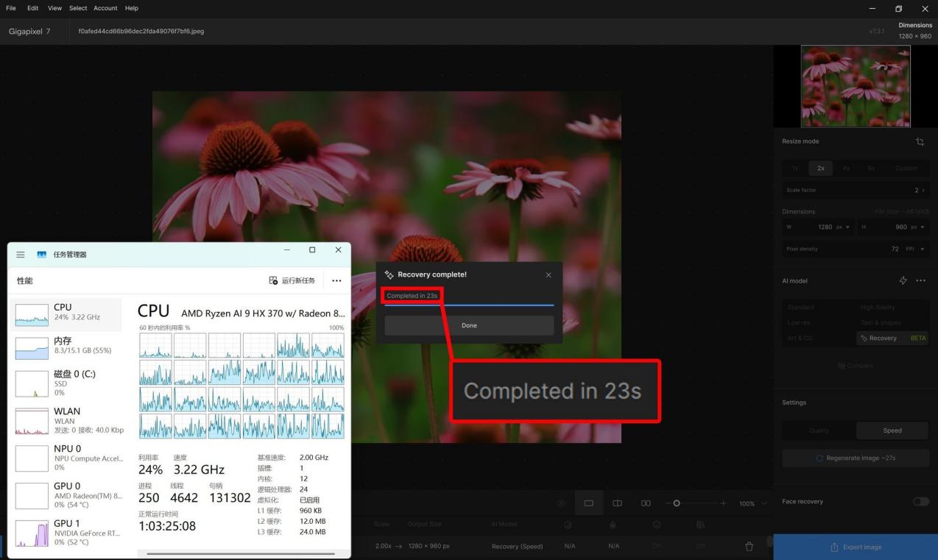Viewport: 938px width, 560px height.
Task: Click the crop icon beside Resize mode
Action: coord(920,142)
